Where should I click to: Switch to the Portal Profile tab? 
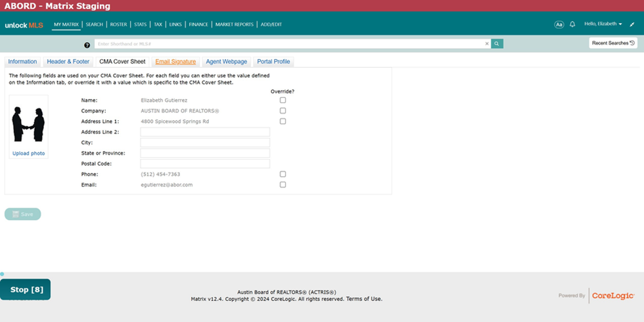tap(273, 62)
